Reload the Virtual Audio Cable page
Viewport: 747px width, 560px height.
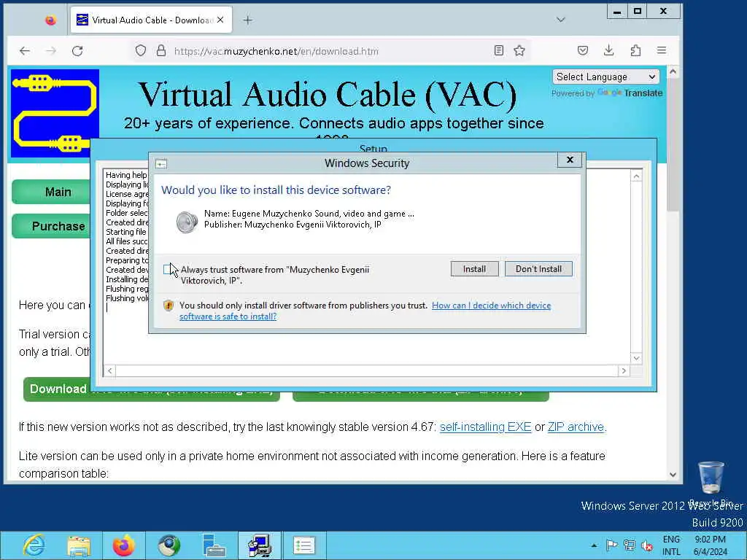77,51
